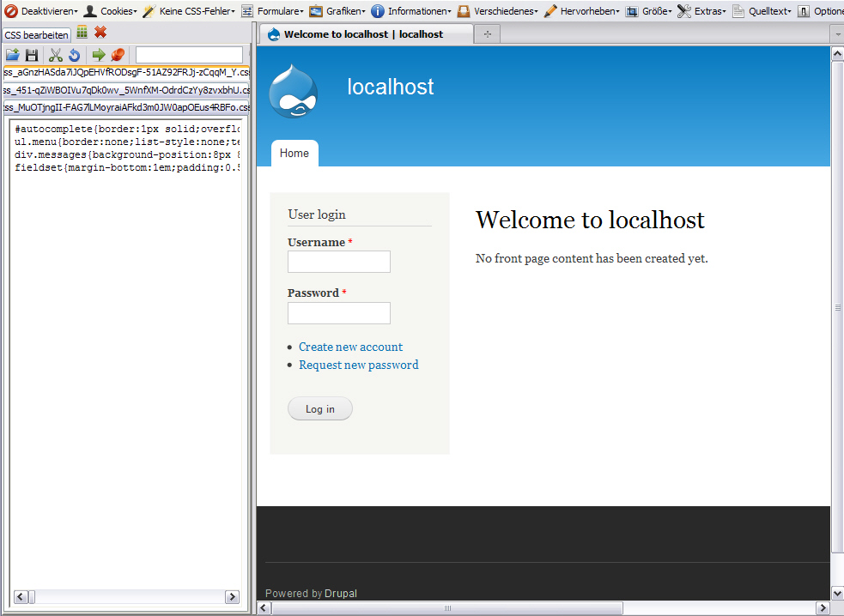
Task: Click the green scissors icon
Action: 56,55
